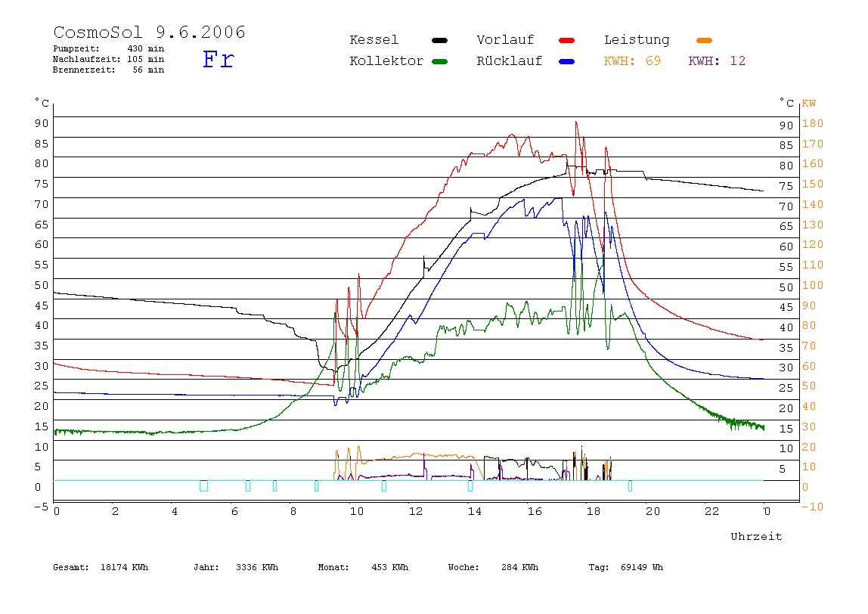Click the hour "14" tick label on time axis
The image size is (868, 614).
click(474, 511)
